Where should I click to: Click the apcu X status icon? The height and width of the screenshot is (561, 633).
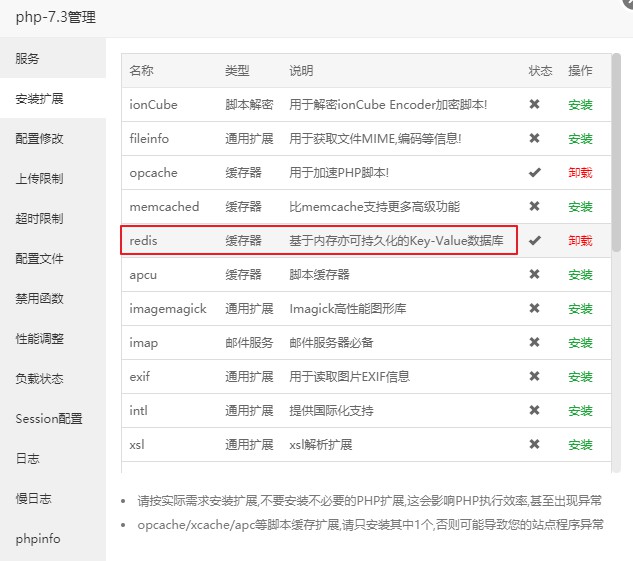[534, 274]
